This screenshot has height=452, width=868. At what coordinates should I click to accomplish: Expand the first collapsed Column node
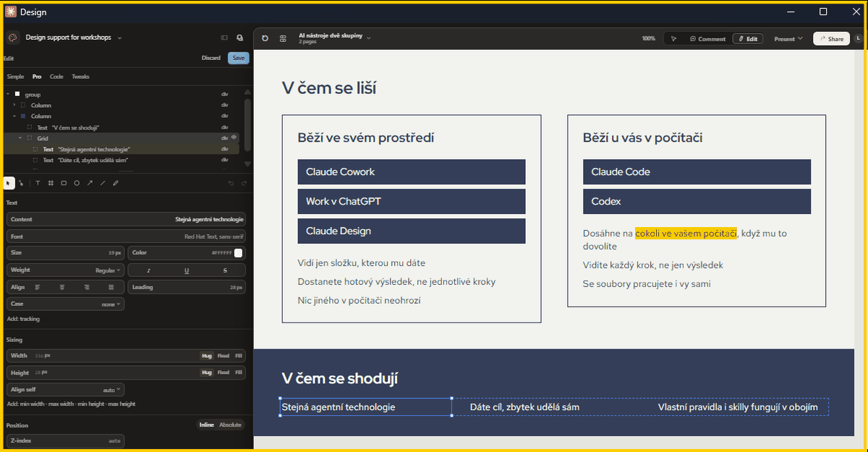pyautogui.click(x=14, y=106)
